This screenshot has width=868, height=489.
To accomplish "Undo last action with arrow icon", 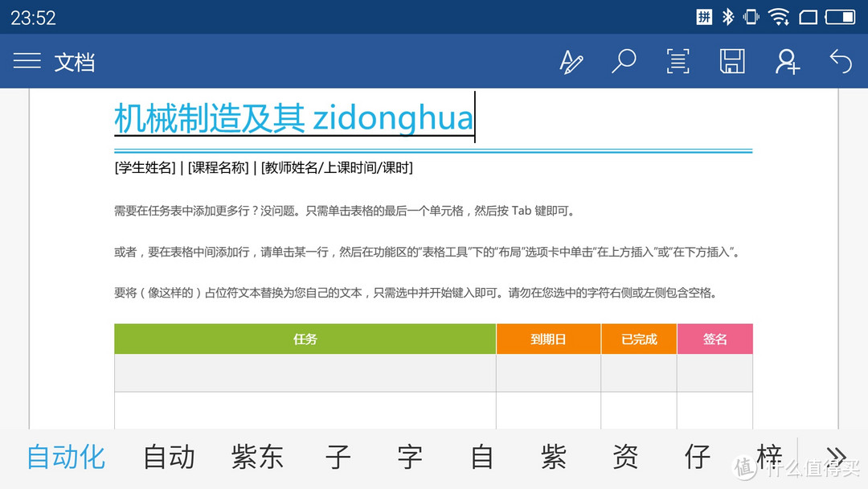I will coord(841,61).
